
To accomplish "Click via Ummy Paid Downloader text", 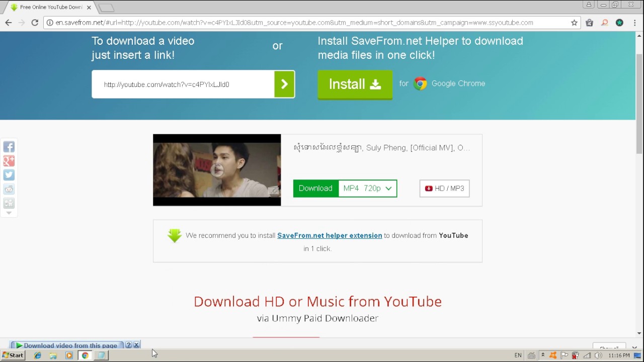I will [x=317, y=318].
